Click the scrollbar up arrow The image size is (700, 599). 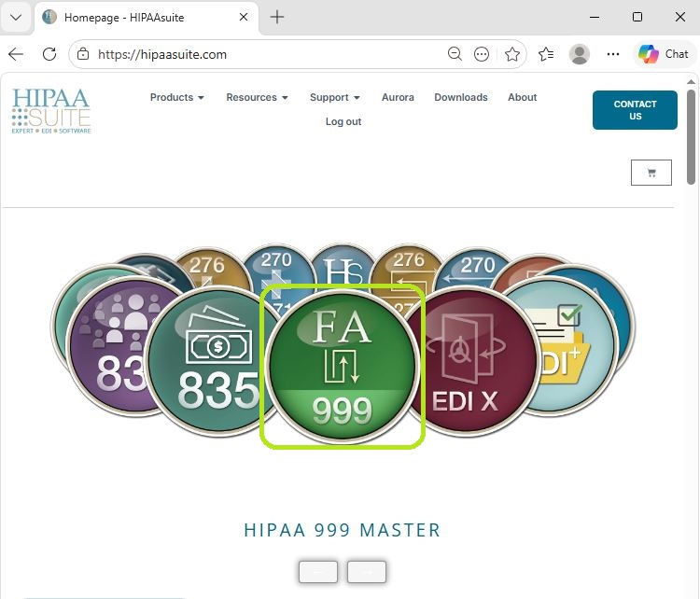point(691,82)
